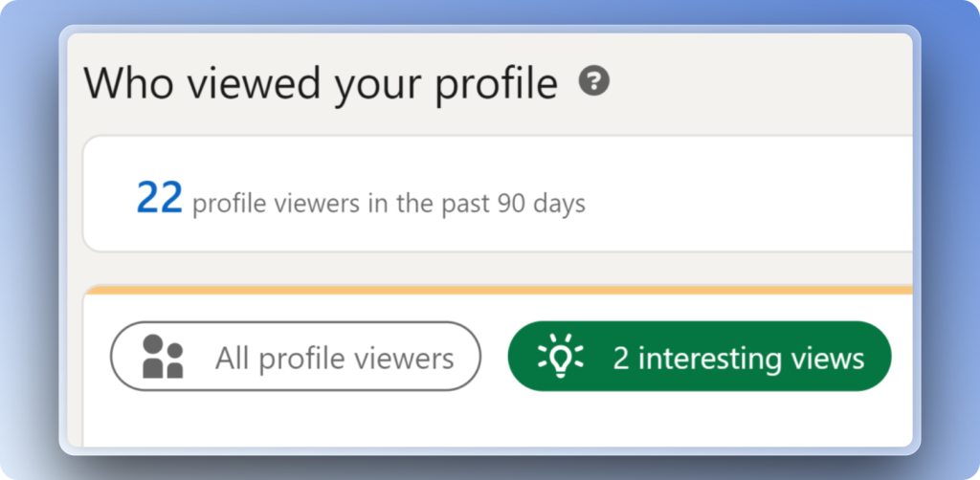
Task: Select the All profile viewers filter pill
Action: coord(295,357)
